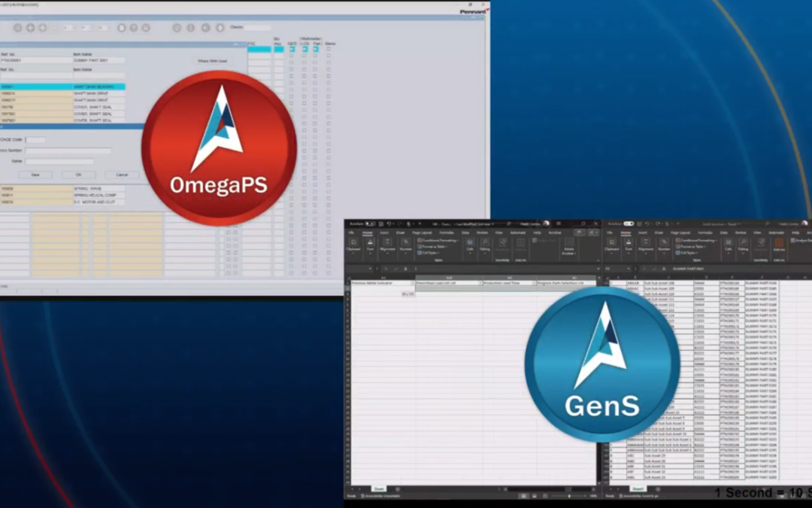The height and width of the screenshot is (508, 812).
Task: Open Format as Table dropdown in left Excel
Action: pyautogui.click(x=433, y=247)
